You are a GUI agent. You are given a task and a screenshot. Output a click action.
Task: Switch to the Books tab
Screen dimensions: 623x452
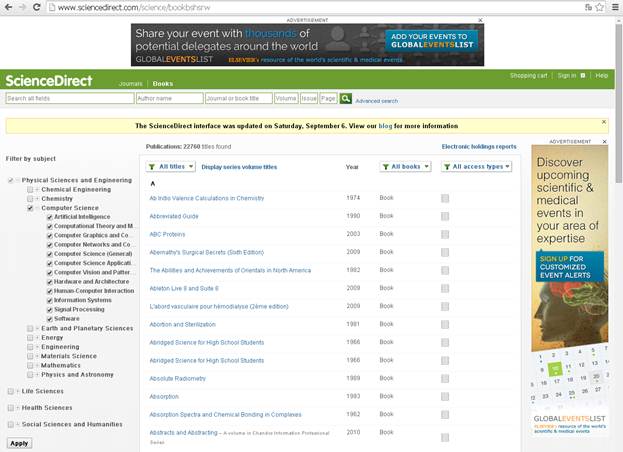pos(163,84)
